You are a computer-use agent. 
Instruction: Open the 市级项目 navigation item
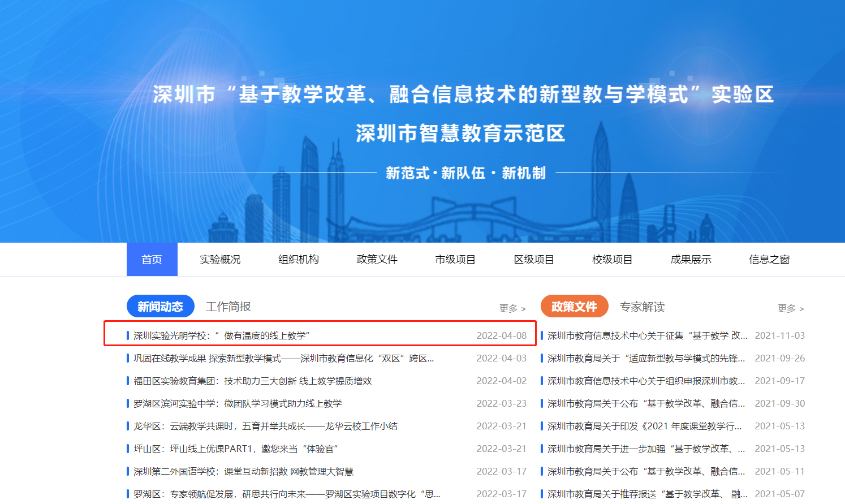point(455,260)
